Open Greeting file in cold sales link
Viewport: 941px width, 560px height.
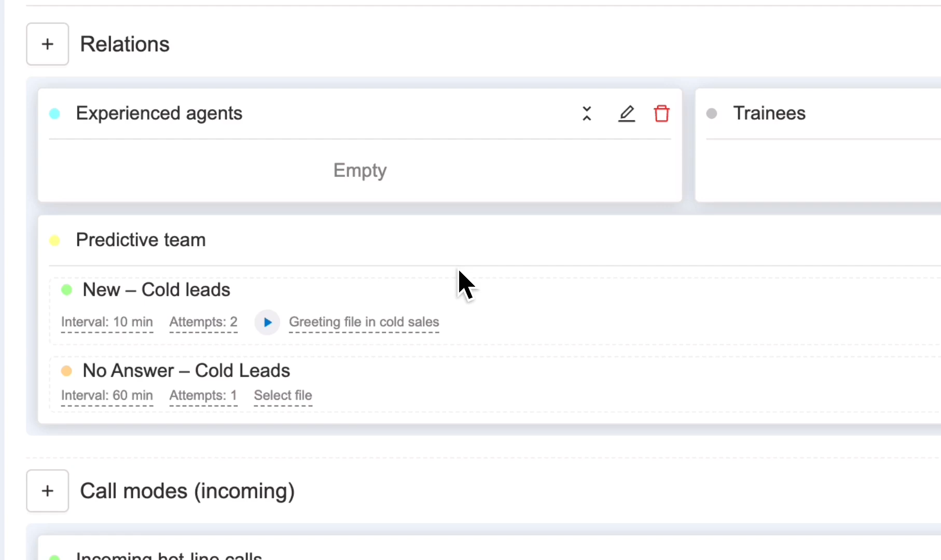pyautogui.click(x=364, y=322)
